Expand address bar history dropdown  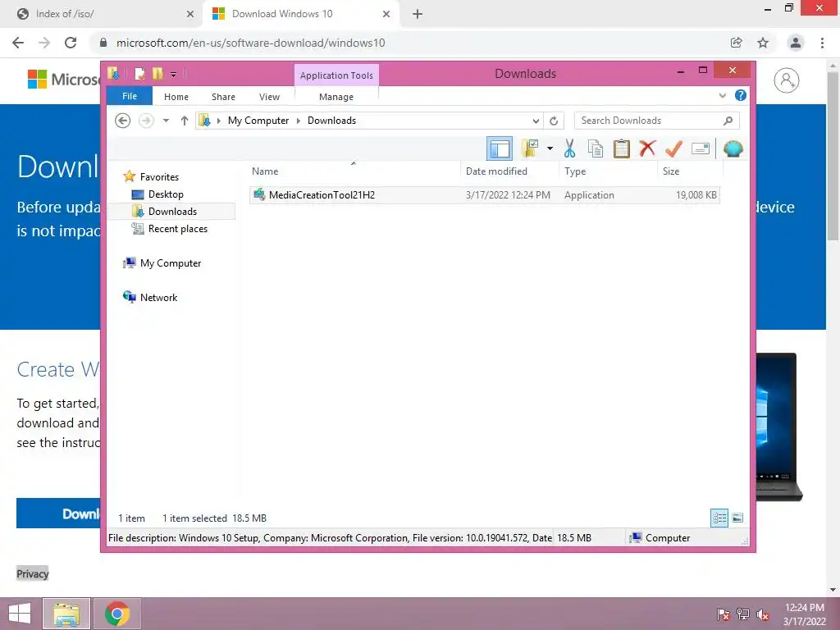point(536,121)
